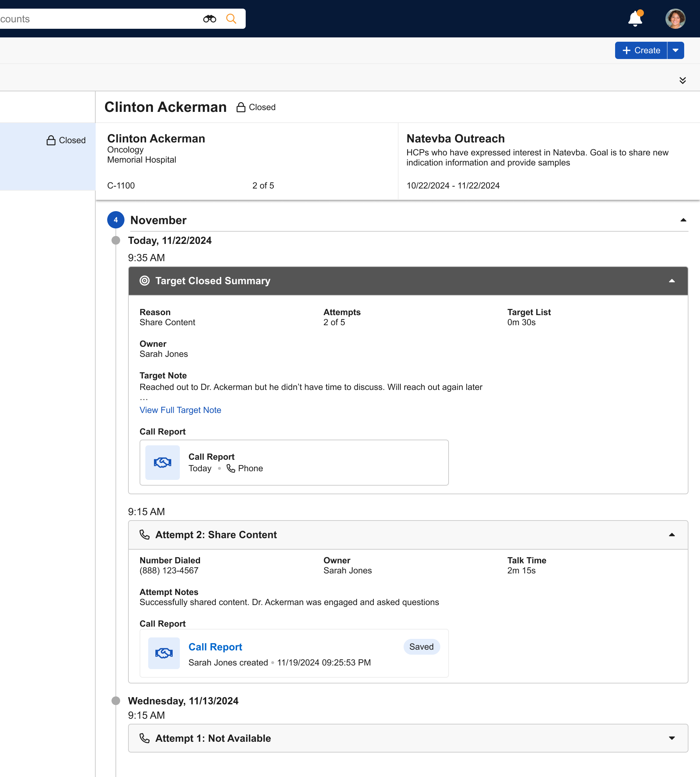Image resolution: width=700 pixels, height=777 pixels.
Task: Collapse the Target Closed Summary panel
Action: point(672,281)
